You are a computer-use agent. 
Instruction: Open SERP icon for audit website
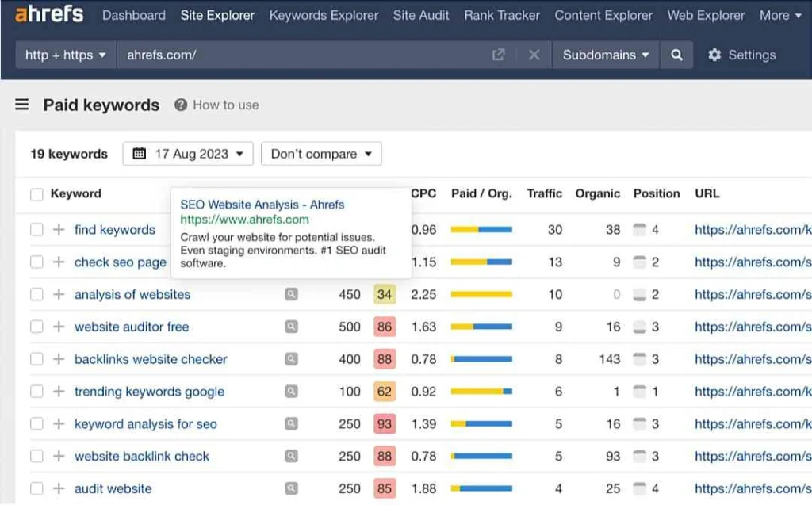click(292, 488)
